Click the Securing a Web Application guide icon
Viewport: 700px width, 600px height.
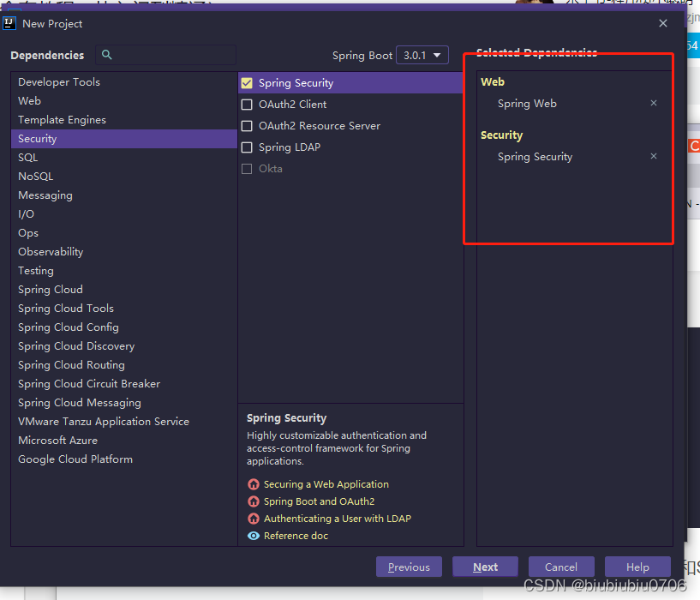(254, 484)
